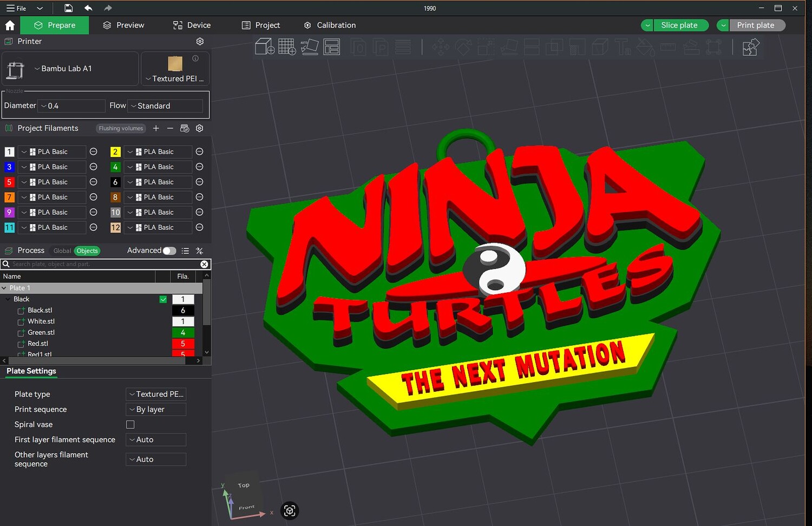The width and height of the screenshot is (812, 526).
Task: Click the edit icon for filament 11
Action: tap(93, 228)
